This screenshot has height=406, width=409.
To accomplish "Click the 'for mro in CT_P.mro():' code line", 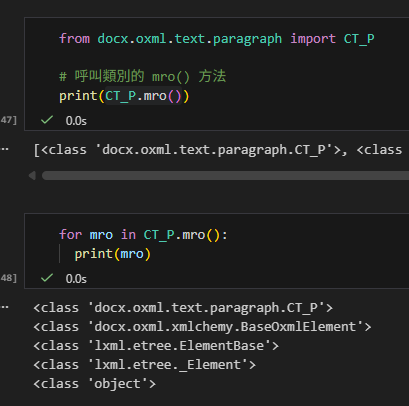I will [x=143, y=235].
